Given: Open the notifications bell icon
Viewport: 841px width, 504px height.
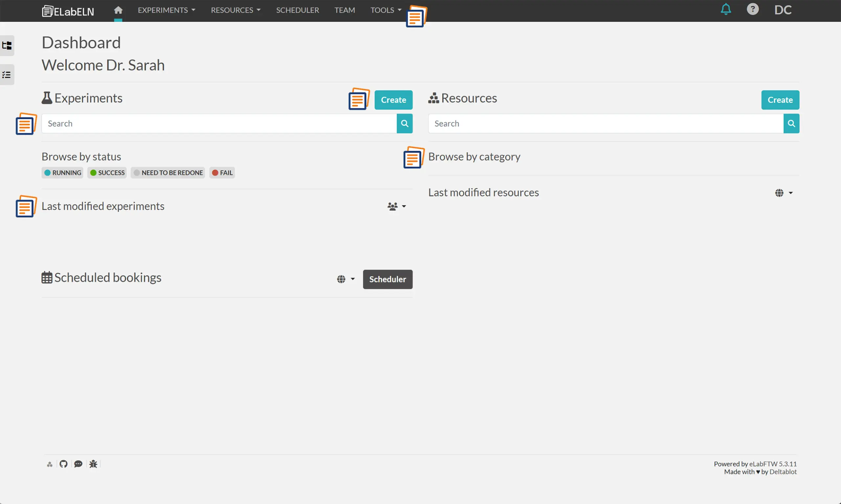Looking at the screenshot, I should tap(726, 10).
